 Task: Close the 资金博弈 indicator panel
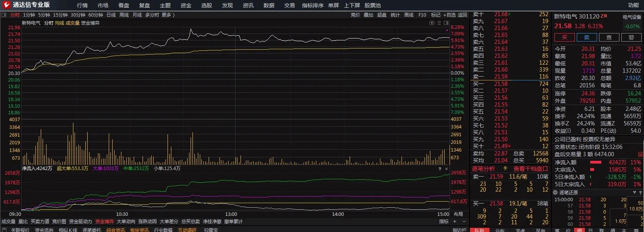click(x=446, y=169)
